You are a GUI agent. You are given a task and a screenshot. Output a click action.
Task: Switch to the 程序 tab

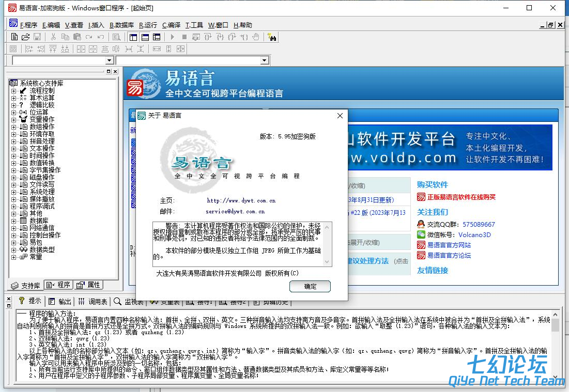(59, 285)
